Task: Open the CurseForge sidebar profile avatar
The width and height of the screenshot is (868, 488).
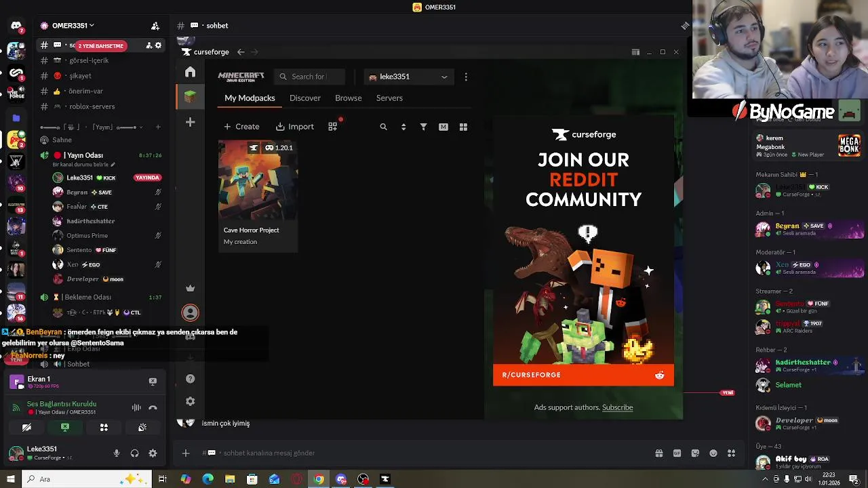Action: click(x=191, y=312)
